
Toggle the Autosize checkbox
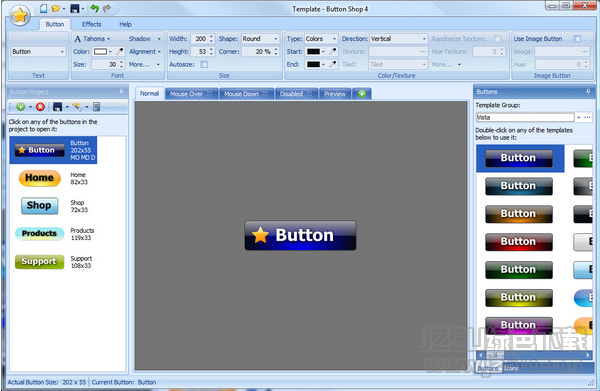(205, 64)
